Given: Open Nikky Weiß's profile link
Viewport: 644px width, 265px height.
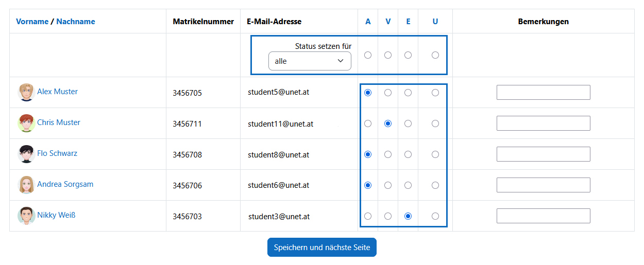Looking at the screenshot, I should pyautogui.click(x=56, y=215).
